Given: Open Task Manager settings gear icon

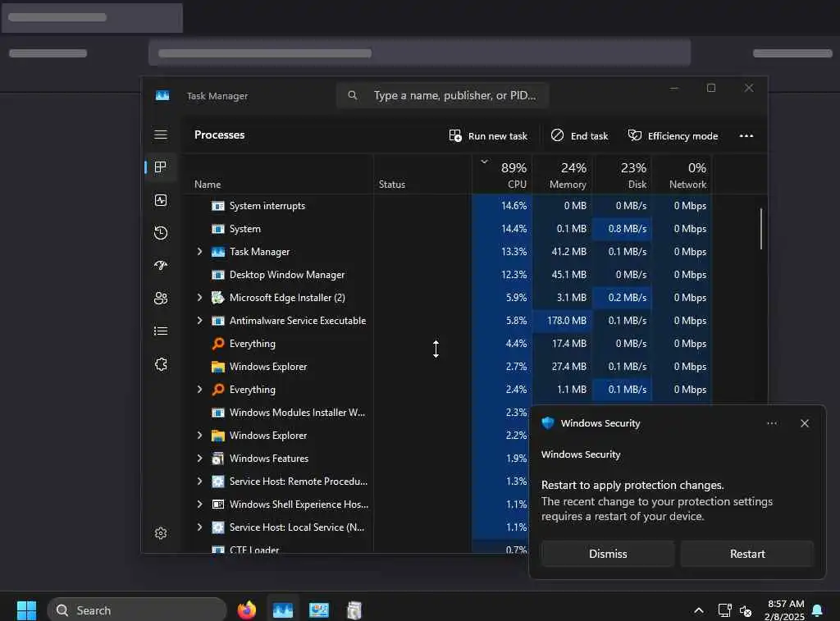Looking at the screenshot, I should tap(161, 533).
